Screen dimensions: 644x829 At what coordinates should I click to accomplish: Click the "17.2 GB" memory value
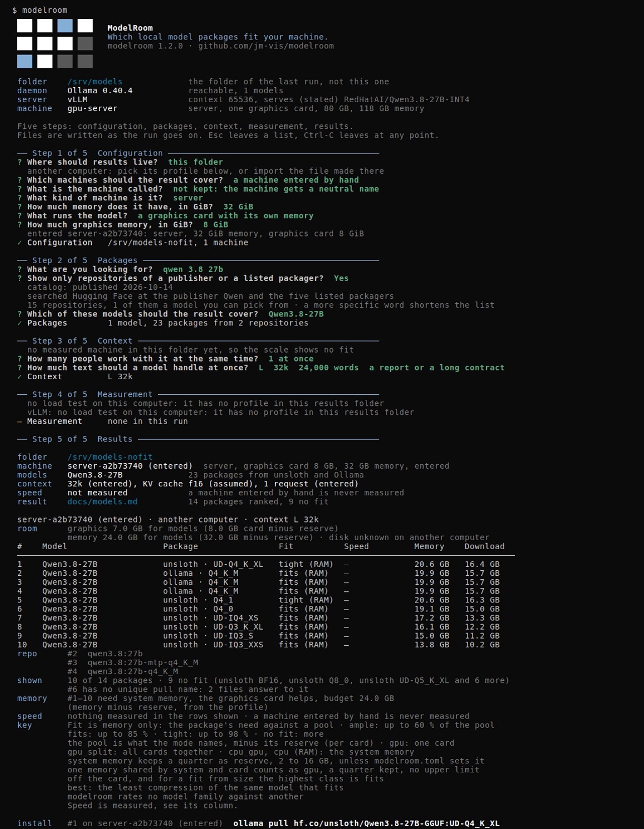[x=432, y=617]
